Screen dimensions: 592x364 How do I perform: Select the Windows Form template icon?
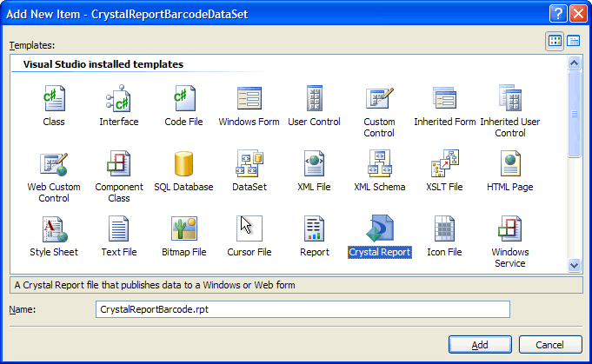pos(249,98)
